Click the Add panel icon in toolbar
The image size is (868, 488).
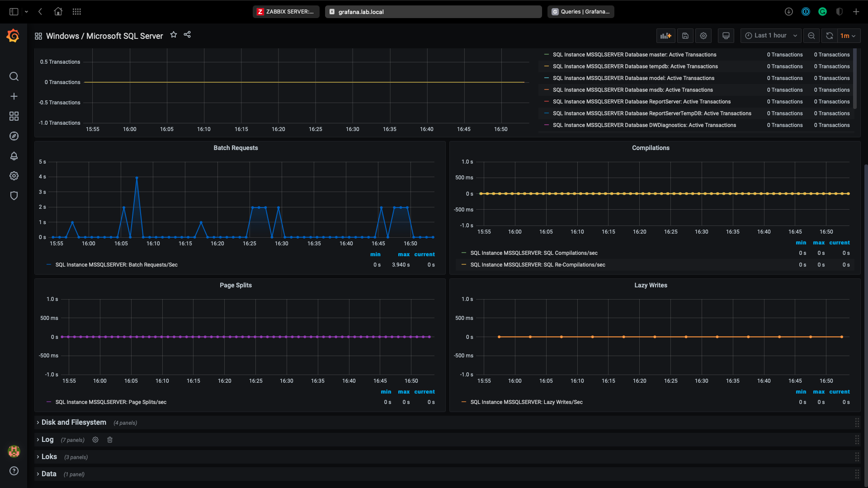(665, 36)
